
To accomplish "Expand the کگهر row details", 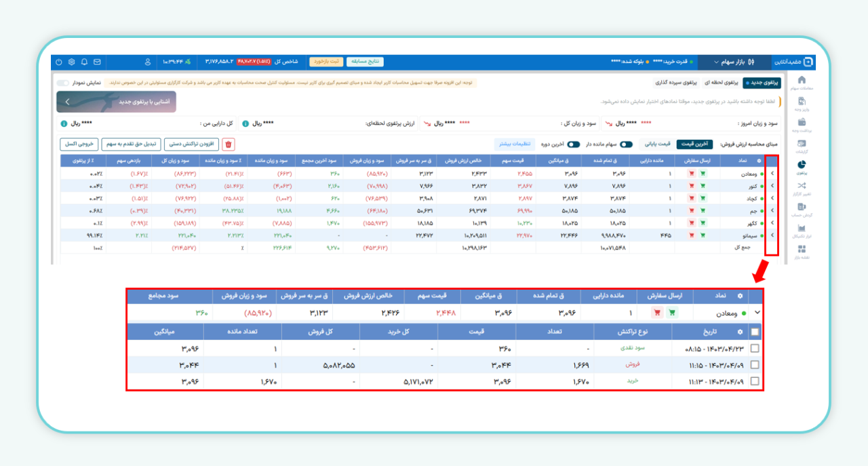I will [772, 222].
